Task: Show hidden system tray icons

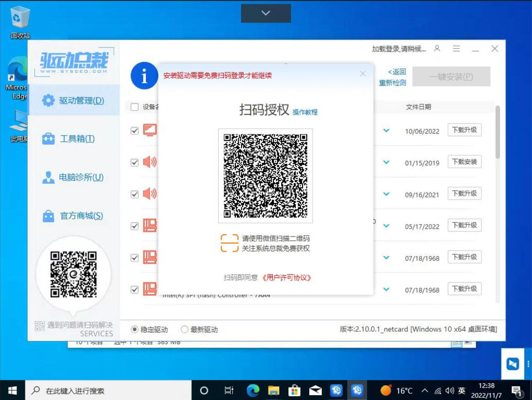Action: [425, 390]
